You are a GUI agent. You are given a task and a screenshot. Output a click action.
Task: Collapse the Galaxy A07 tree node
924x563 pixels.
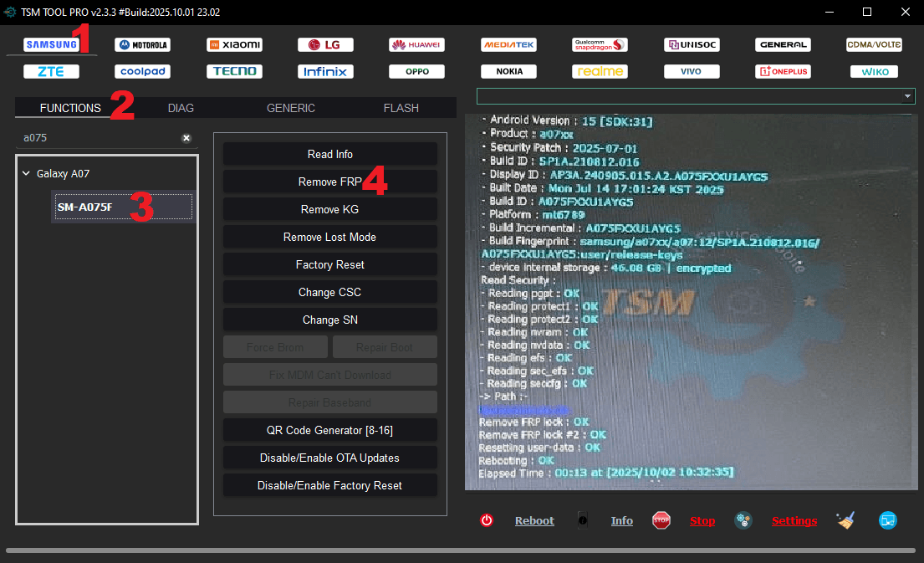(26, 174)
